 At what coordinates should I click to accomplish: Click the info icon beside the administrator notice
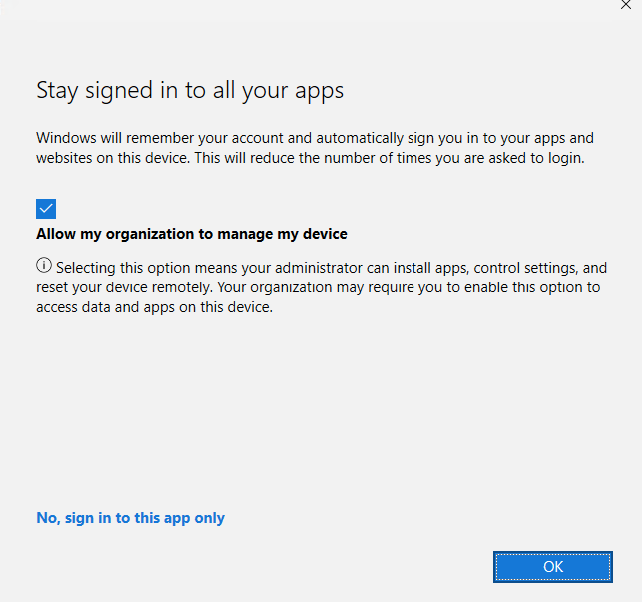(x=44, y=266)
